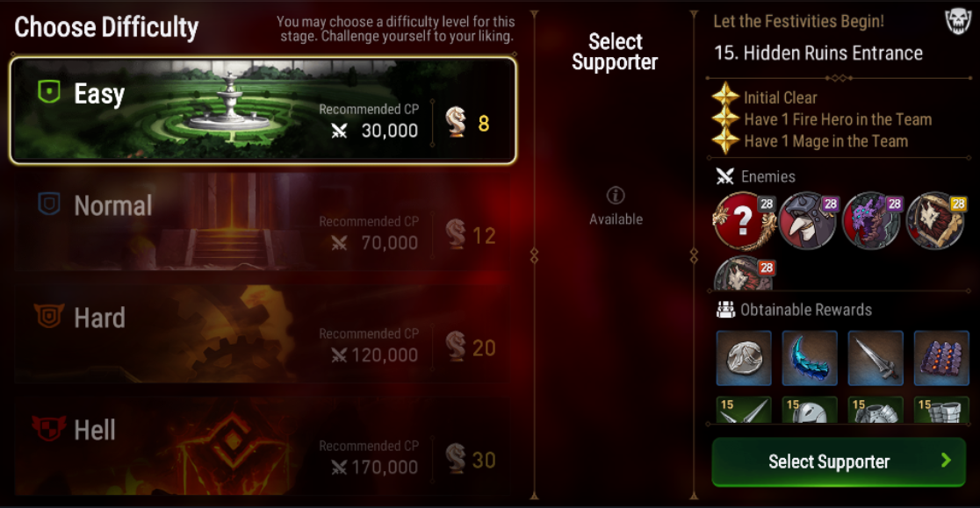Select the Easy difficulty option
The height and width of the screenshot is (508, 980).
pyautogui.click(x=263, y=111)
